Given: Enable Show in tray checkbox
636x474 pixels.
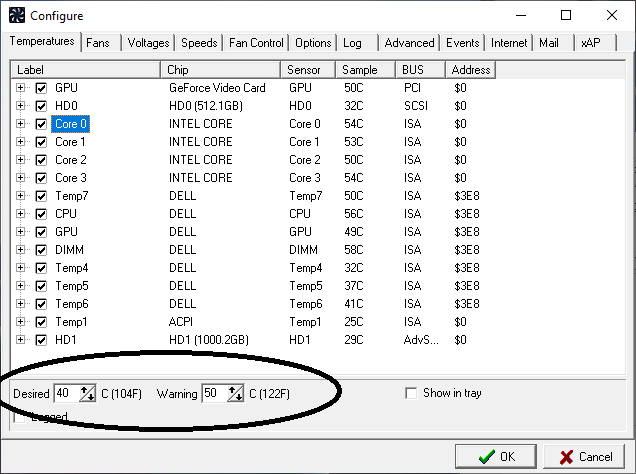Looking at the screenshot, I should coord(411,393).
